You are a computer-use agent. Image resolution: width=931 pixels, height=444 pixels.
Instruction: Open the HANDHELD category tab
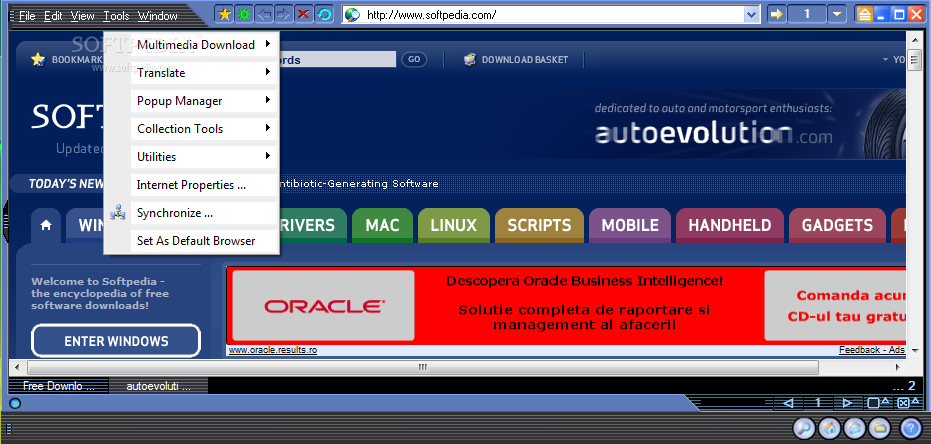(730, 226)
